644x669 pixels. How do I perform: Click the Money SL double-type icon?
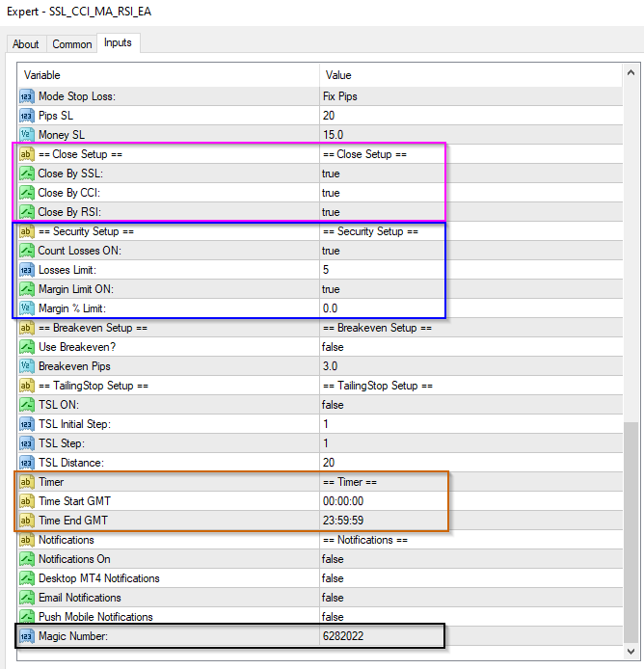point(26,135)
